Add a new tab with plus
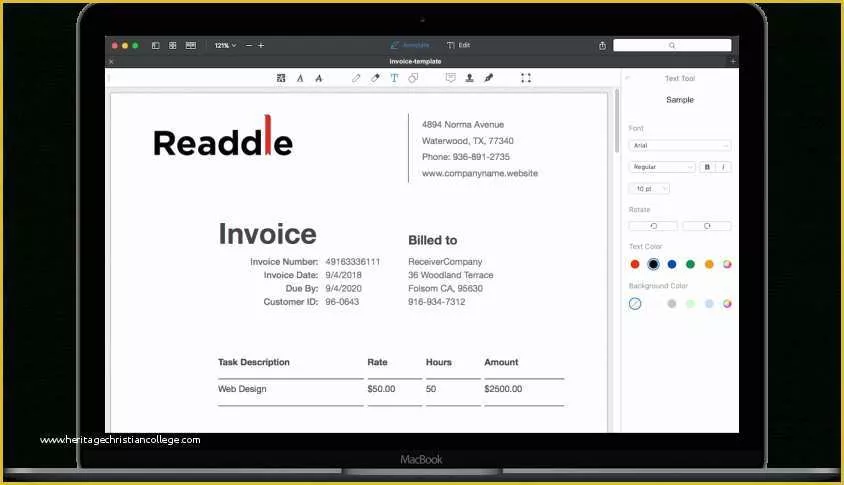The image size is (844, 485). 733,61
